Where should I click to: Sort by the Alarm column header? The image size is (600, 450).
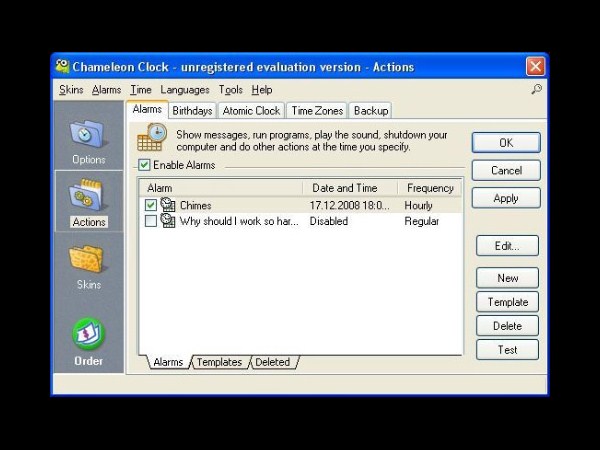pyautogui.click(x=220, y=188)
